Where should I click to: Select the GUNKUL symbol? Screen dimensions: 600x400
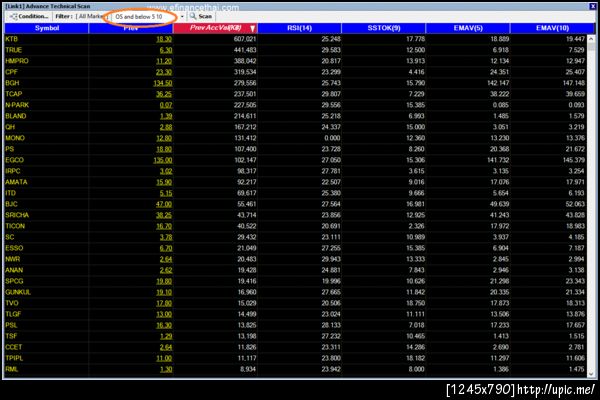pos(18,292)
